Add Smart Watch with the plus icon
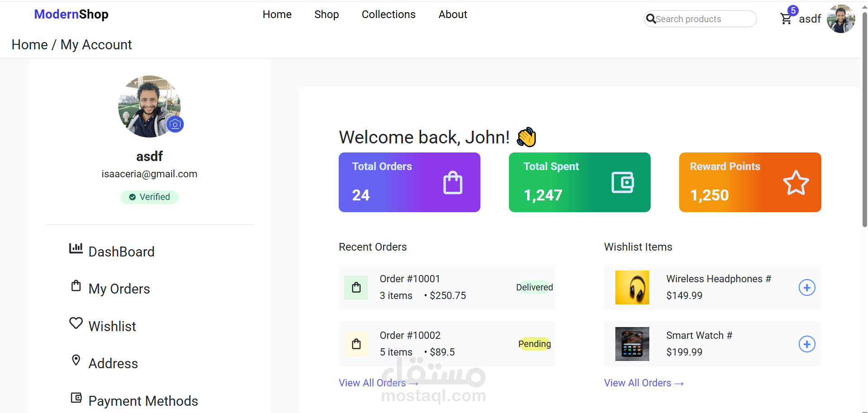Screen dimensions: 868x413 (807, 344)
